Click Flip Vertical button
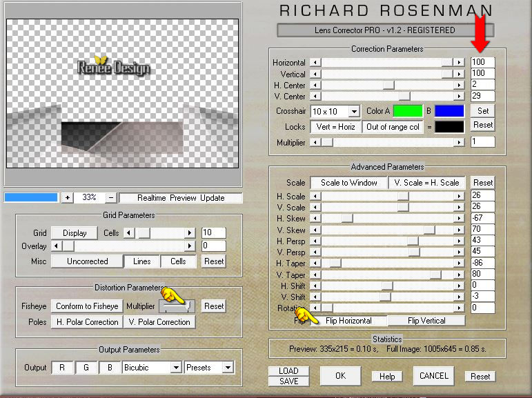The width and height of the screenshot is (532, 398). point(426,321)
